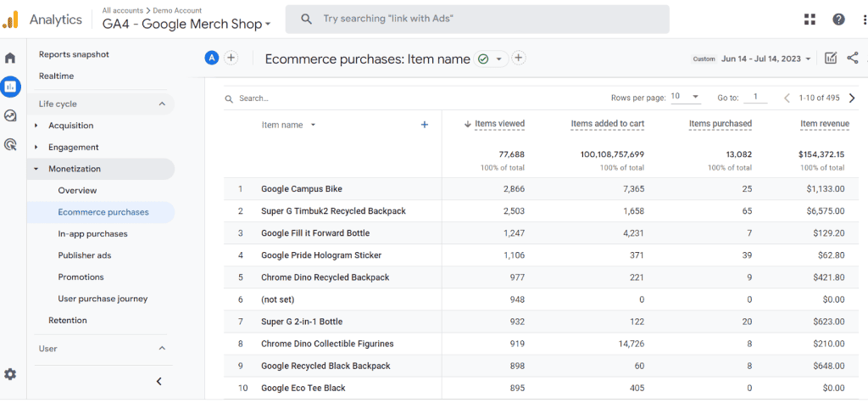
Task: Open Reports snapshot
Action: point(75,54)
